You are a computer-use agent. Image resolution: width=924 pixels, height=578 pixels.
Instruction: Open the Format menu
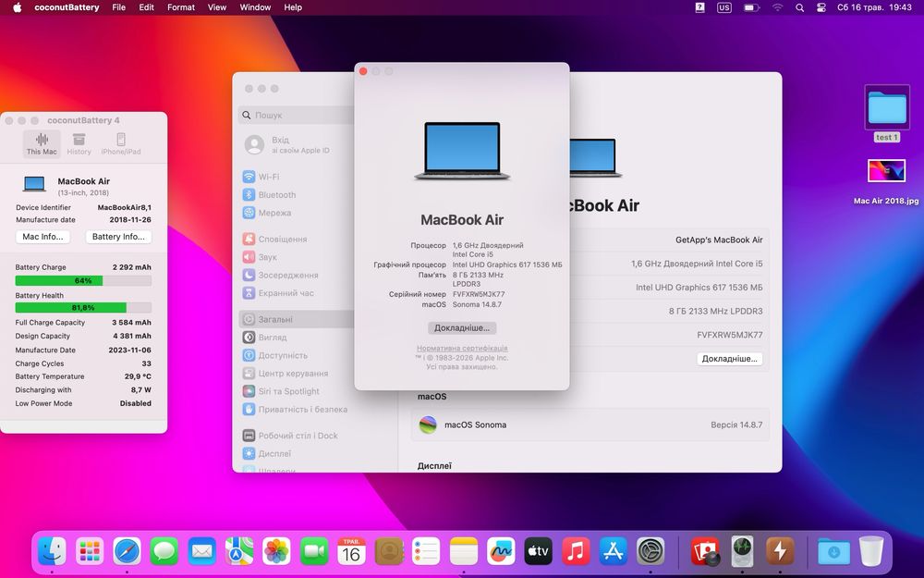click(181, 7)
